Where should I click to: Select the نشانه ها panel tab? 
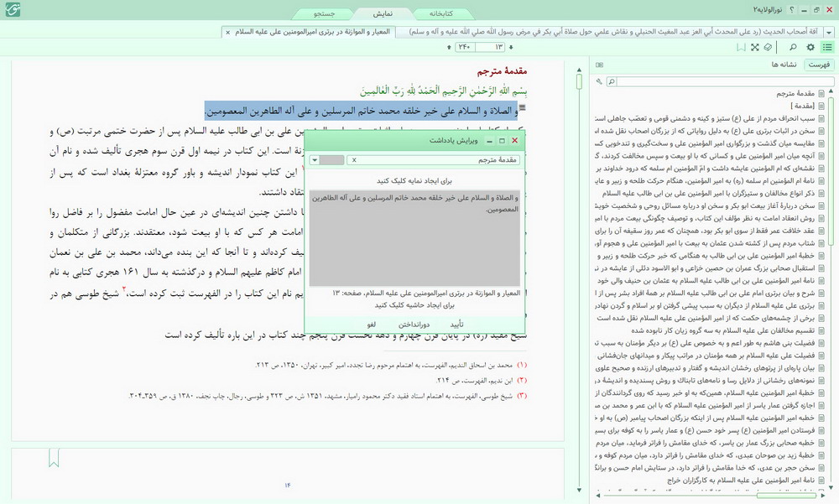pos(784,65)
